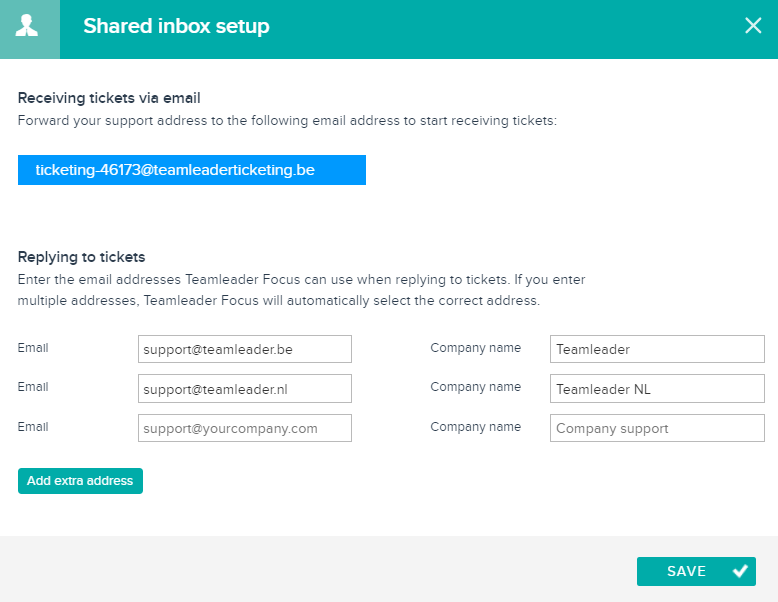Image resolution: width=778 pixels, height=602 pixels.
Task: Click the SAVE button label
Action: tap(686, 571)
